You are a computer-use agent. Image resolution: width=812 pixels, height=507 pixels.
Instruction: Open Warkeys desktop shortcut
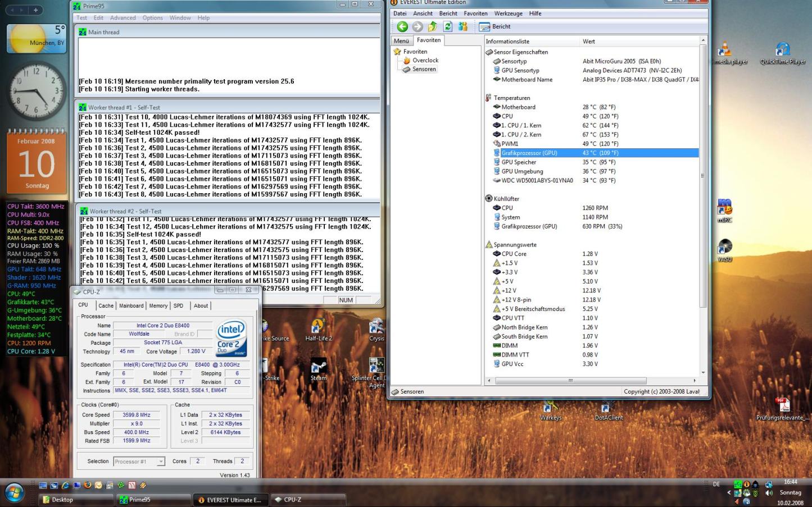(551, 410)
